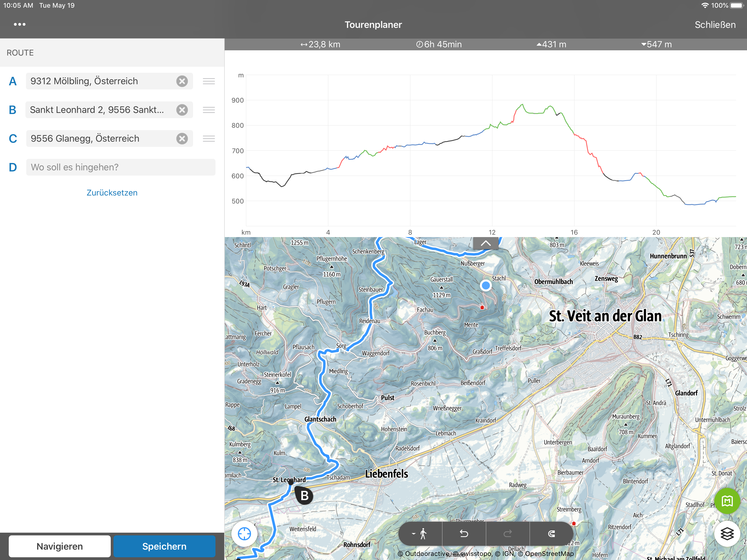Tap the green map button
Image resolution: width=747 pixels, height=560 pixels.
(x=727, y=501)
